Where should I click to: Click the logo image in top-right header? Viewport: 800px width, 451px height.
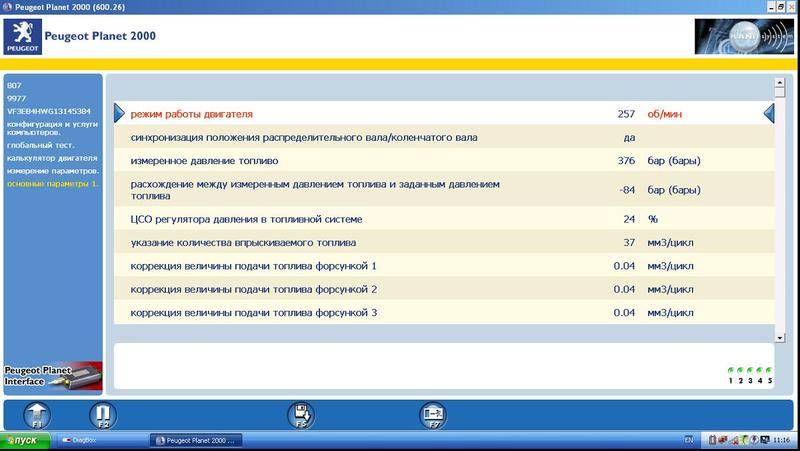(x=744, y=37)
